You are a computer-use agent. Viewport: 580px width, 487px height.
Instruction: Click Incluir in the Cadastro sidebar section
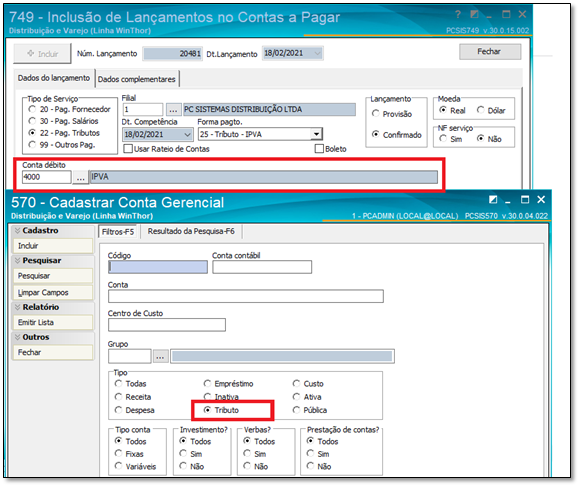(x=53, y=246)
